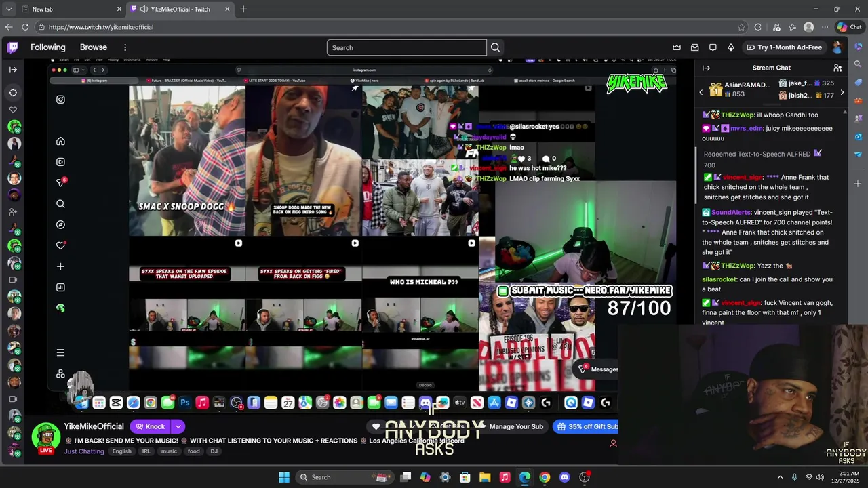The image size is (868, 488).
Task: Click Try 1-Month Ad-Free button
Action: coord(784,47)
